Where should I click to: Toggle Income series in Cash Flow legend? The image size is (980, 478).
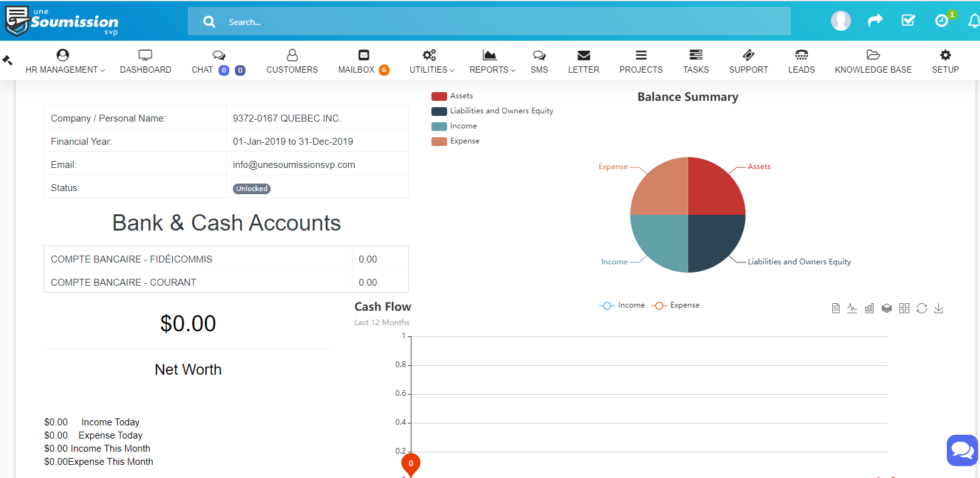pyautogui.click(x=622, y=306)
